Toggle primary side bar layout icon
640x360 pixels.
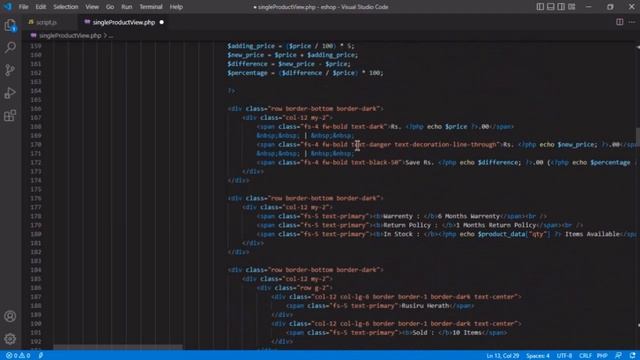(540, 7)
